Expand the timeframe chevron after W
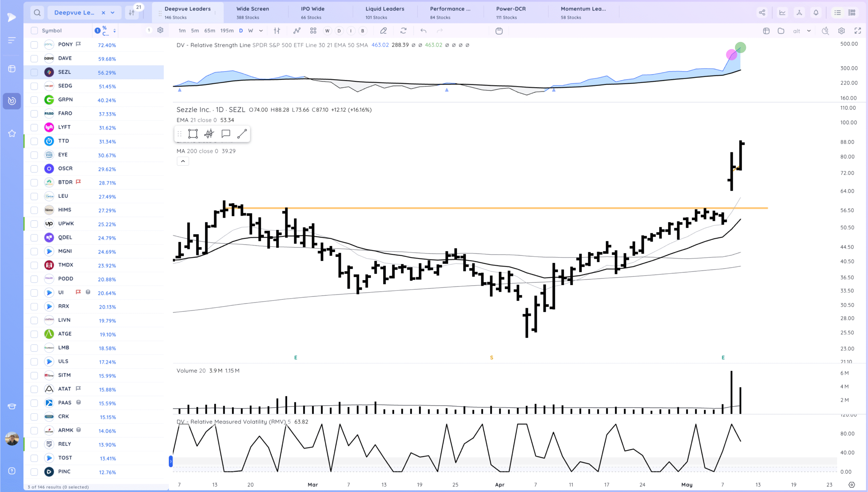The height and width of the screenshot is (492, 868). (x=261, y=31)
